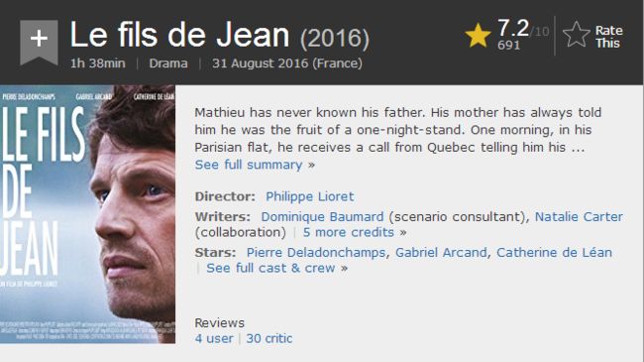Open Gabriel Arcand actor page
The image size is (644, 362).
441,253
